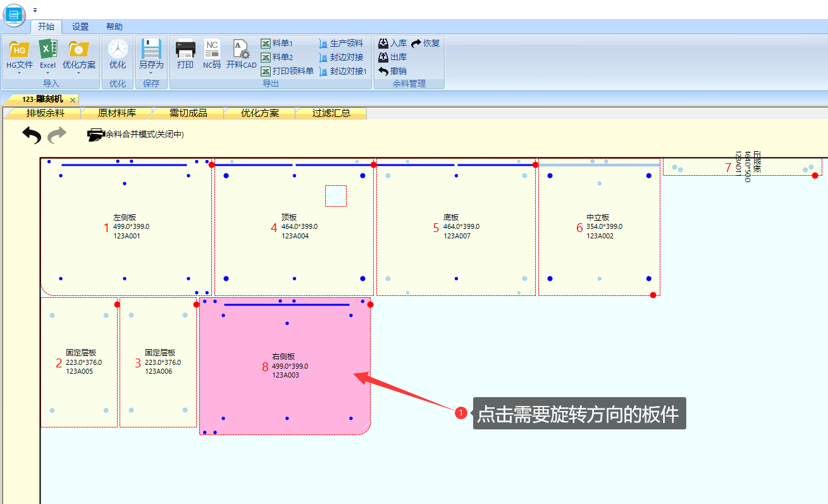The width and height of the screenshot is (828, 504).
Task: Expand 另存为 dropdown arrow
Action: [151, 73]
